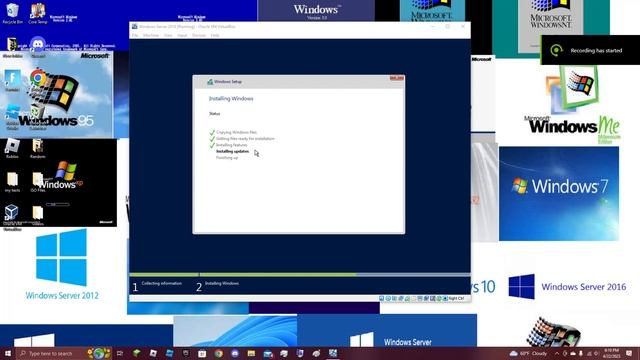640x360 pixels.
Task: Click the taskbar search box
Action: [x=64, y=353]
